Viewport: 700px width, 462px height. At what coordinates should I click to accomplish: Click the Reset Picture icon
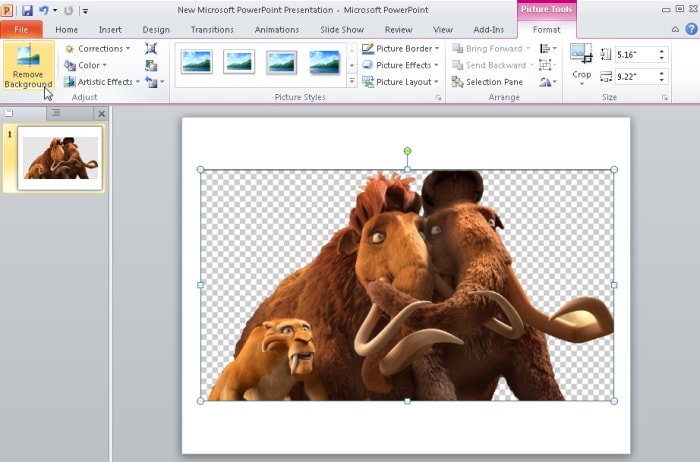[151, 82]
